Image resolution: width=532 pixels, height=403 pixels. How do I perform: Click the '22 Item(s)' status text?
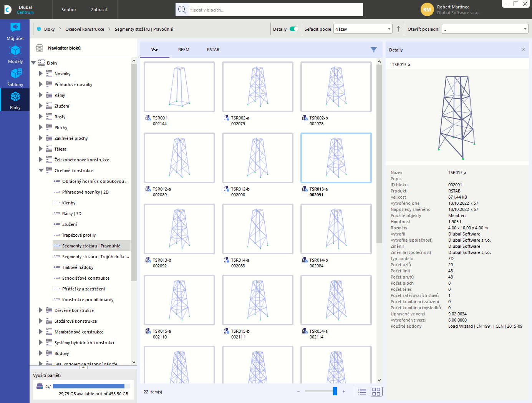(x=153, y=392)
